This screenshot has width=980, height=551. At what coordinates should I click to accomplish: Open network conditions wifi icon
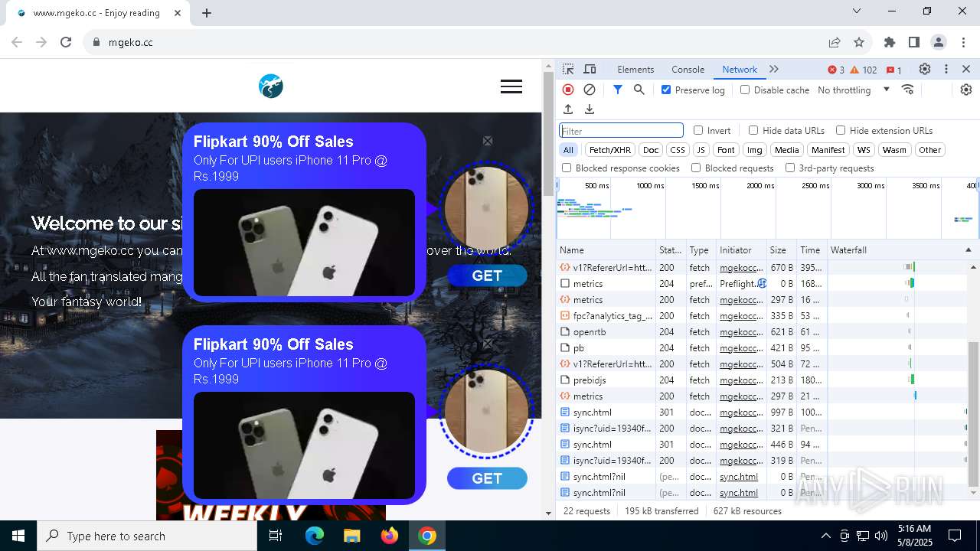908,90
